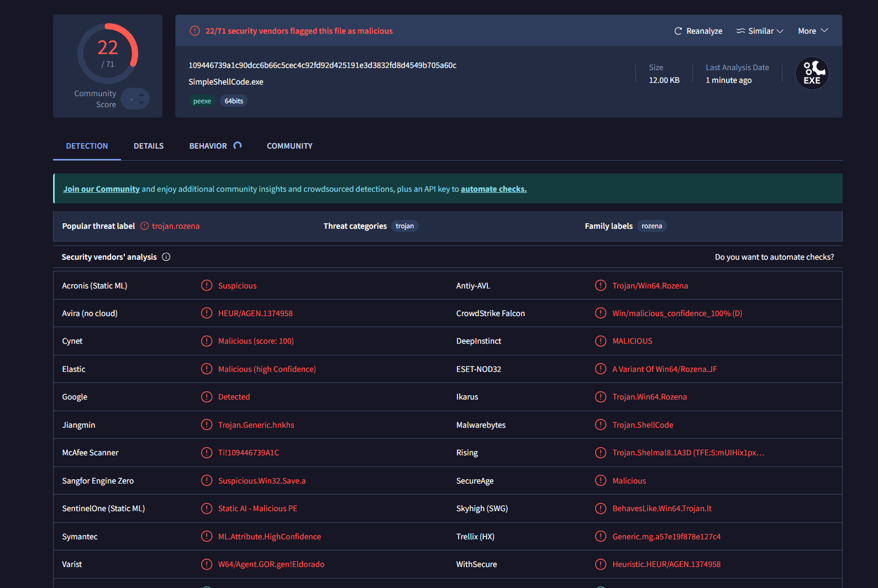
Task: Switch to the Detection tab
Action: pos(87,146)
